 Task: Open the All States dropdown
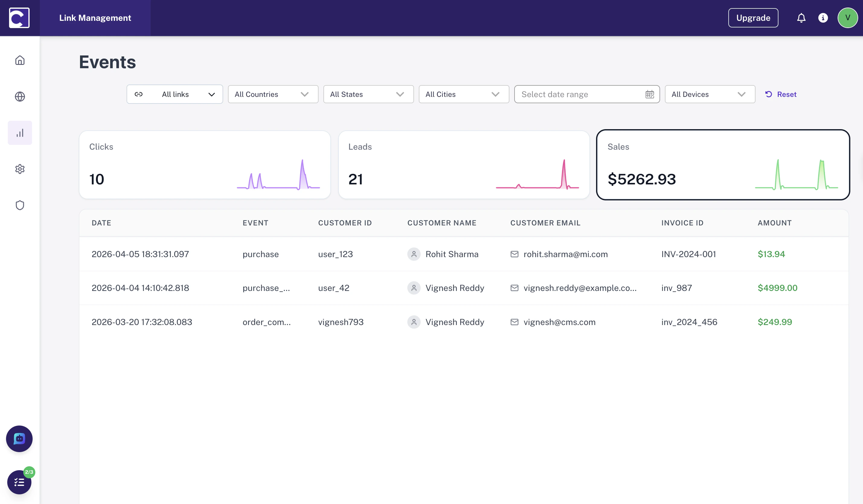tap(368, 94)
